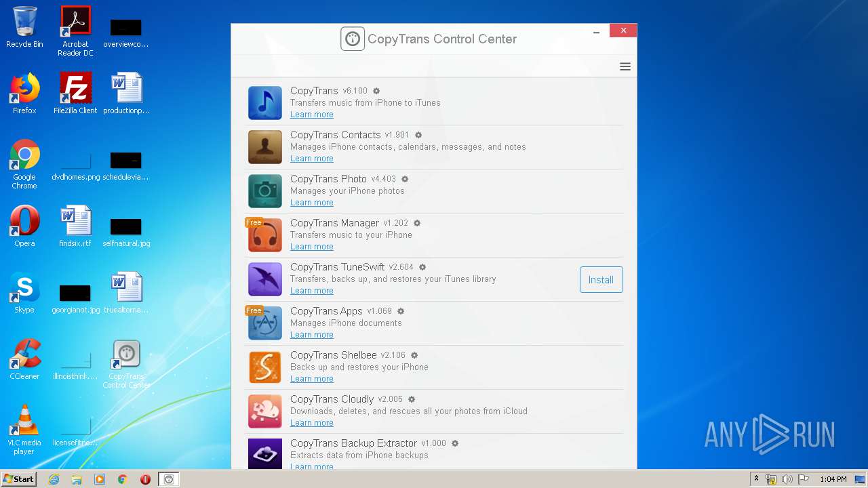This screenshot has width=868, height=488.
Task: Open the volume speaker tray icon
Action: tap(787, 479)
